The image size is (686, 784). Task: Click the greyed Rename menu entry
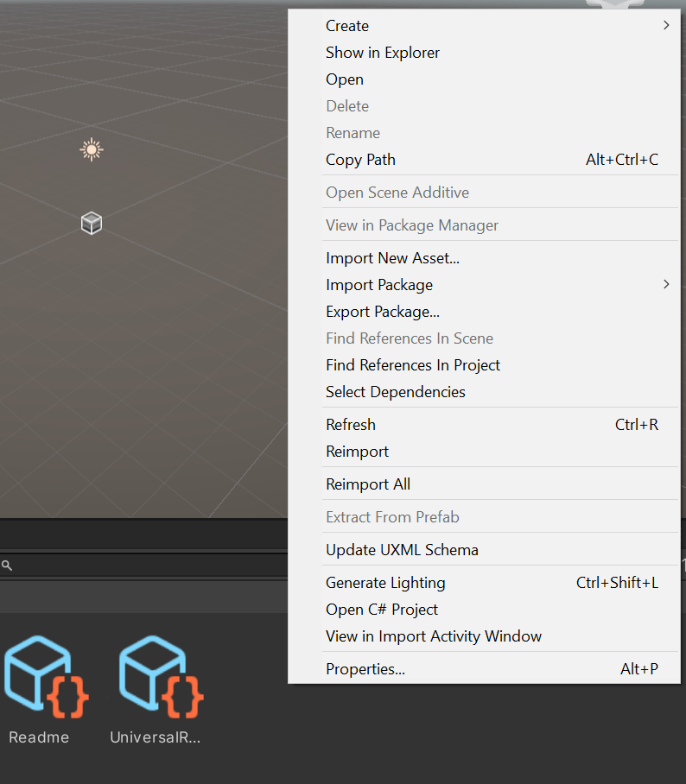coord(484,133)
